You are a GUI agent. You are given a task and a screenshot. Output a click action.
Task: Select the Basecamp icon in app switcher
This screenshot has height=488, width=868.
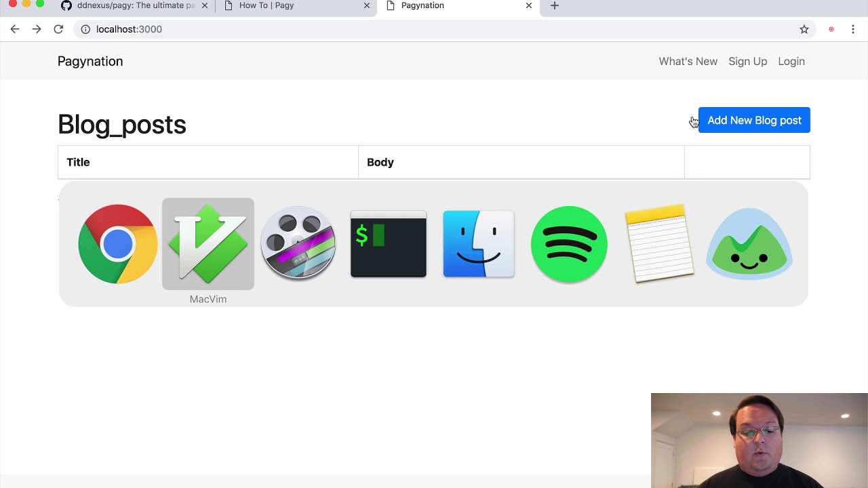pyautogui.click(x=749, y=244)
